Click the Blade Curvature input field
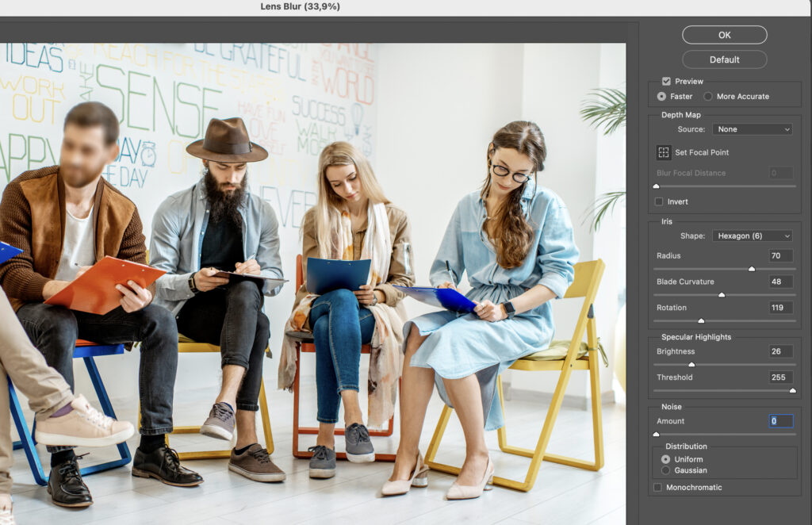Screen dimensions: 812x525 pos(780,282)
